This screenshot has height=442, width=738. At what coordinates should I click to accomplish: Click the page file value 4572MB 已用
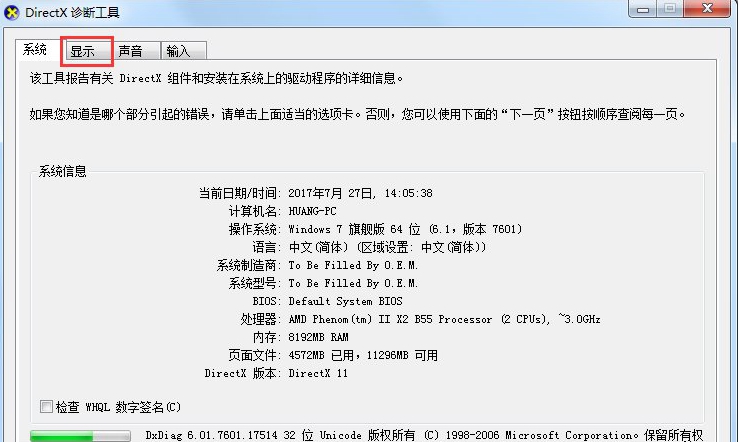(363, 355)
